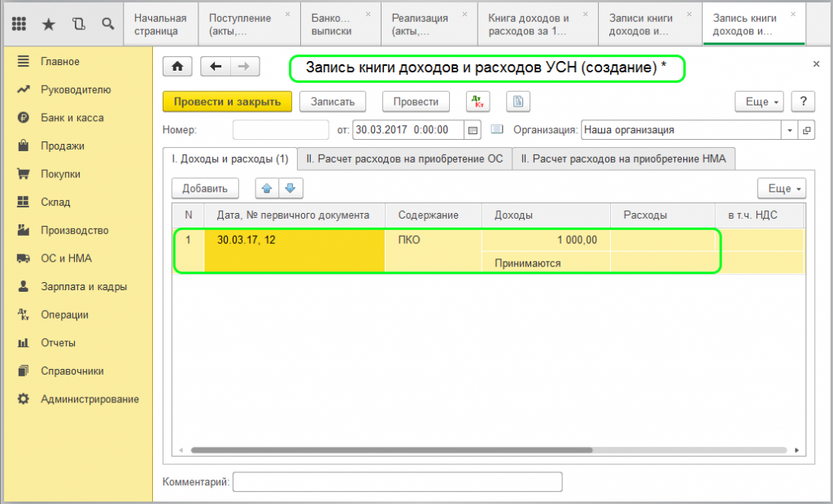Open the top Еще dropdown menu

(x=761, y=102)
